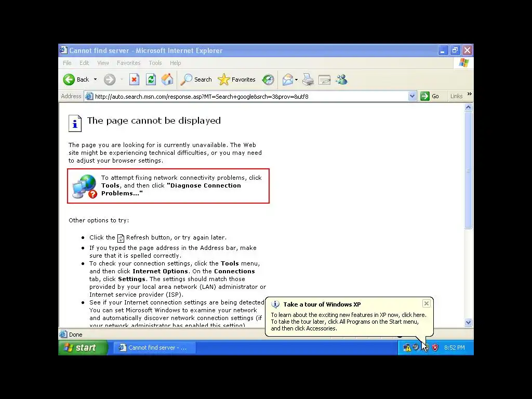532x399 pixels.
Task: Open the Messenger people icon
Action: 341,79
